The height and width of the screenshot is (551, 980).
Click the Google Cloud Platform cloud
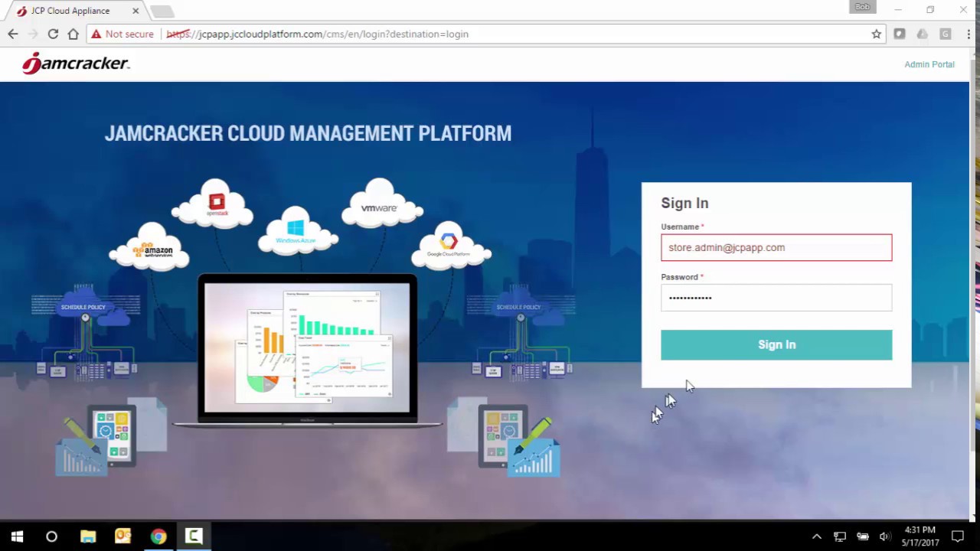tap(449, 246)
